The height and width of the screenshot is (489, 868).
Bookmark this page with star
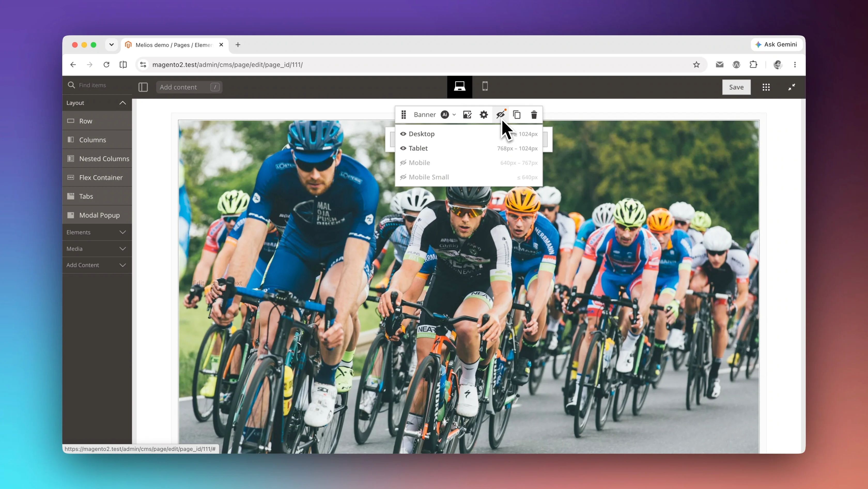tap(696, 64)
